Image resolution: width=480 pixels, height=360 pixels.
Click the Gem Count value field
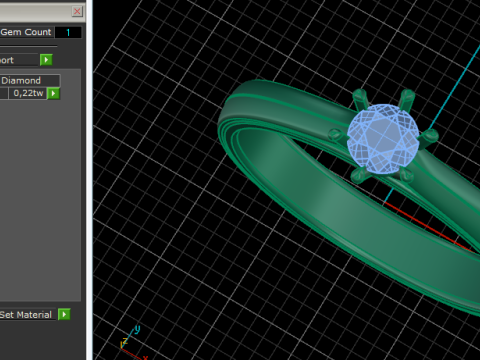point(68,32)
